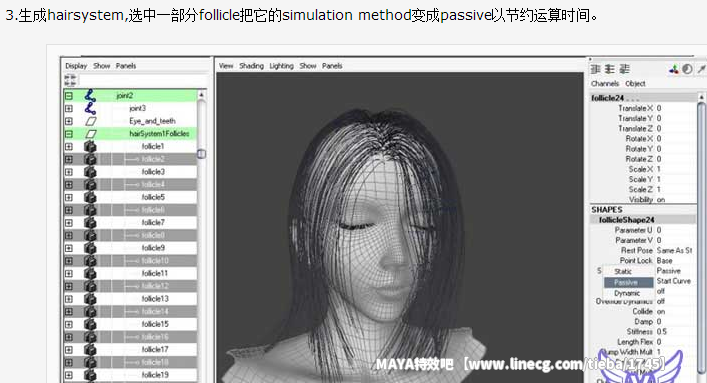Choose Passive in simulation method dropdown
Viewport: 707px width, 383px height.
coord(629,282)
